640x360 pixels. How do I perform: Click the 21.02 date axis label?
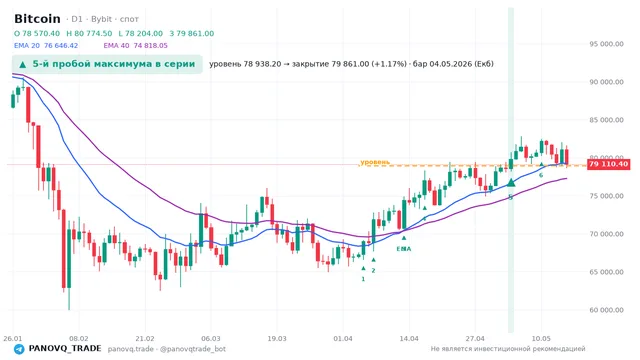145,338
